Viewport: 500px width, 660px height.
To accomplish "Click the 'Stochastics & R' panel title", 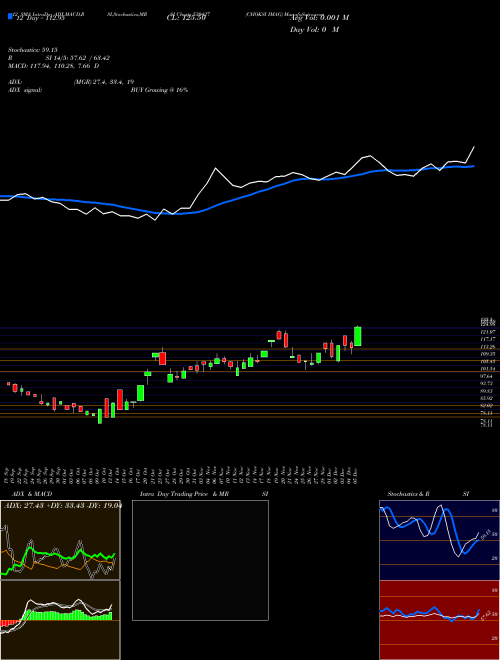I will click(408, 494).
